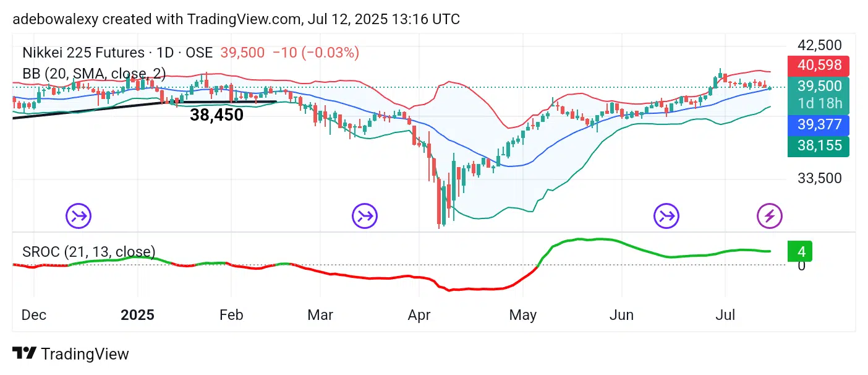Screen dimensions: 868x375
Task: Click the red 40,598 upper band price label
Action: [x=819, y=66]
